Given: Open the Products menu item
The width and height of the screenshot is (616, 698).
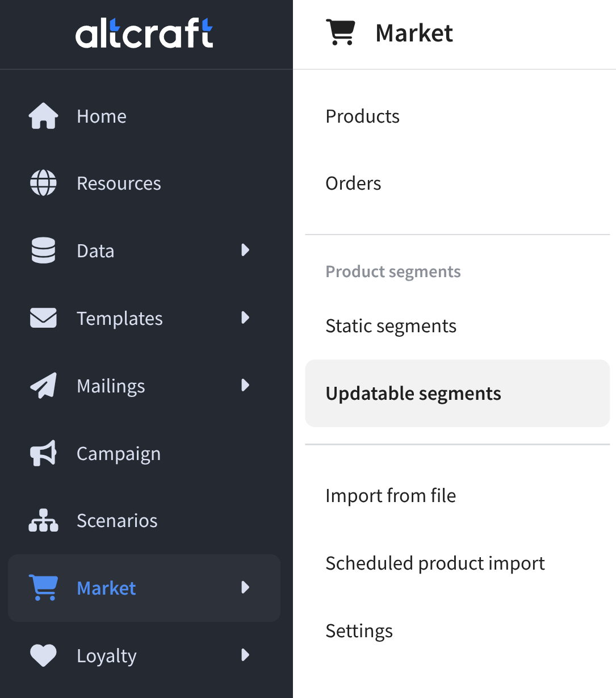Looking at the screenshot, I should pos(362,116).
